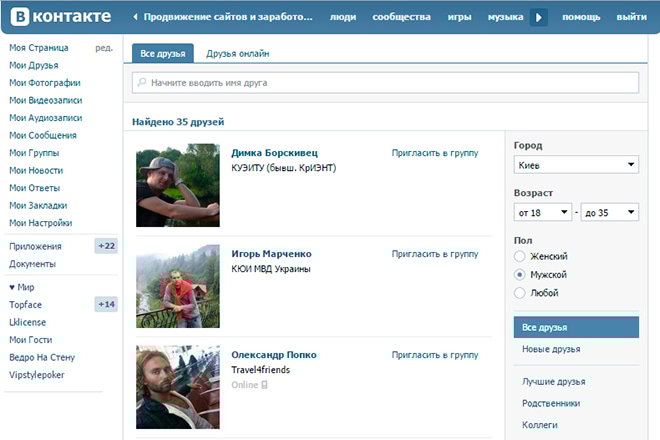Viewport: 660px width, 440px height.
Task: Select the Мужской gender radio button
Action: coord(519,274)
